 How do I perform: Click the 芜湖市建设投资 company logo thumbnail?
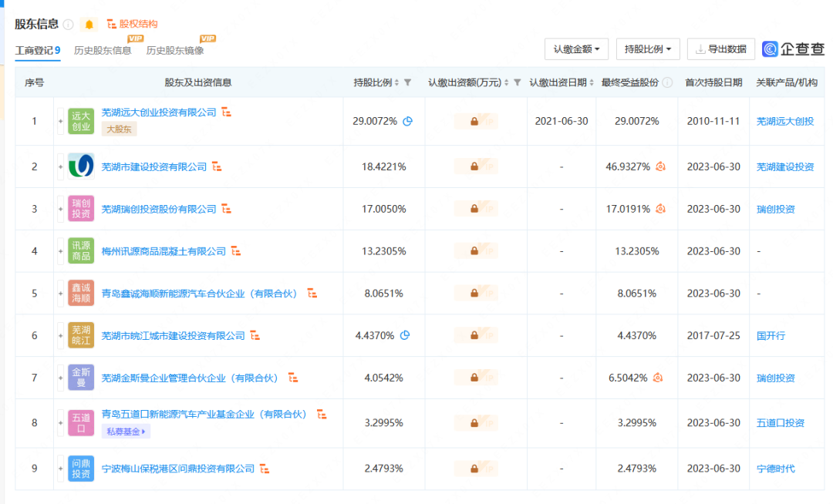[81, 166]
